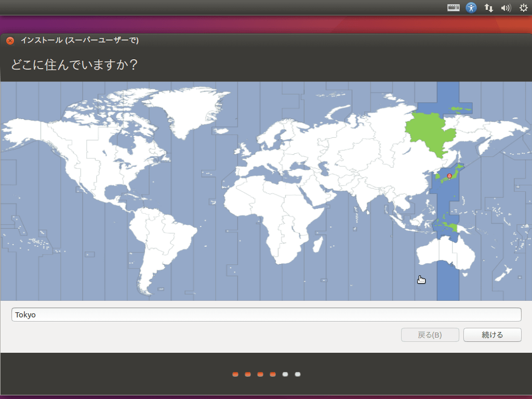Click the 戻る(B) button
This screenshot has width=532, height=399.
(x=430, y=335)
